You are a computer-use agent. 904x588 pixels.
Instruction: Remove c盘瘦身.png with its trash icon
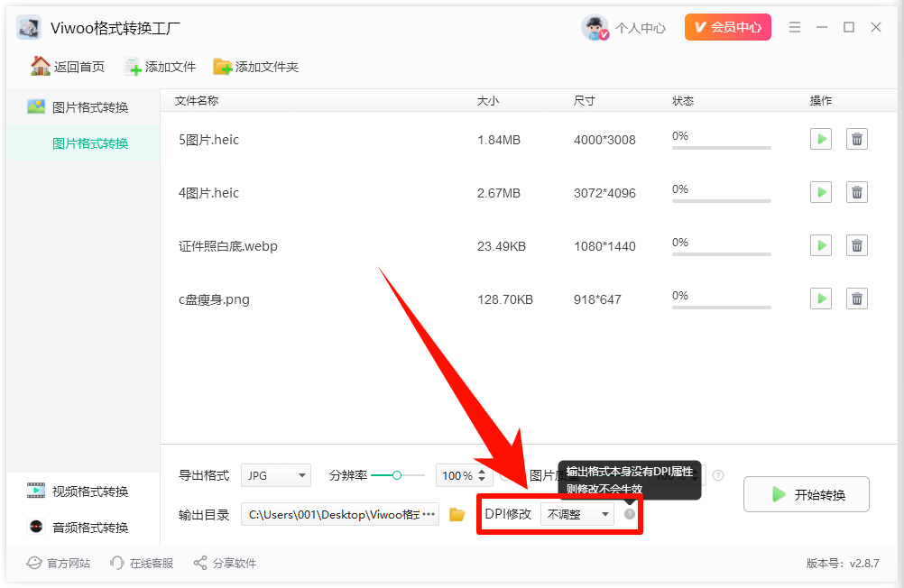[x=857, y=299]
